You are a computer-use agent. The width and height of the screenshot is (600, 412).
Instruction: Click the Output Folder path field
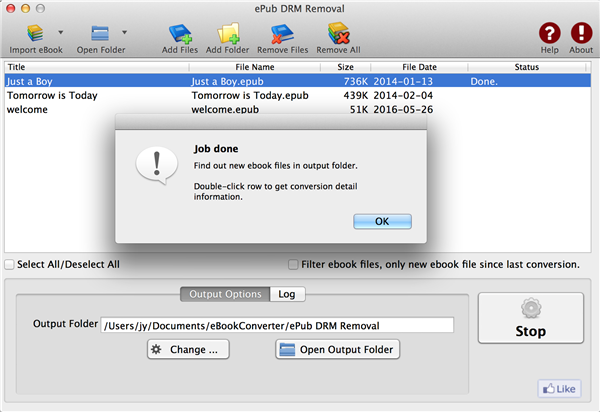pos(277,326)
